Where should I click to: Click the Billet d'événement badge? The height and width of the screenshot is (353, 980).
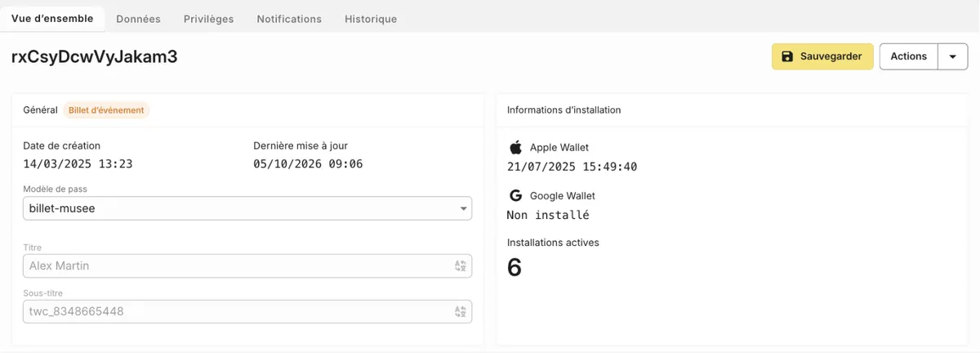pyautogui.click(x=106, y=109)
